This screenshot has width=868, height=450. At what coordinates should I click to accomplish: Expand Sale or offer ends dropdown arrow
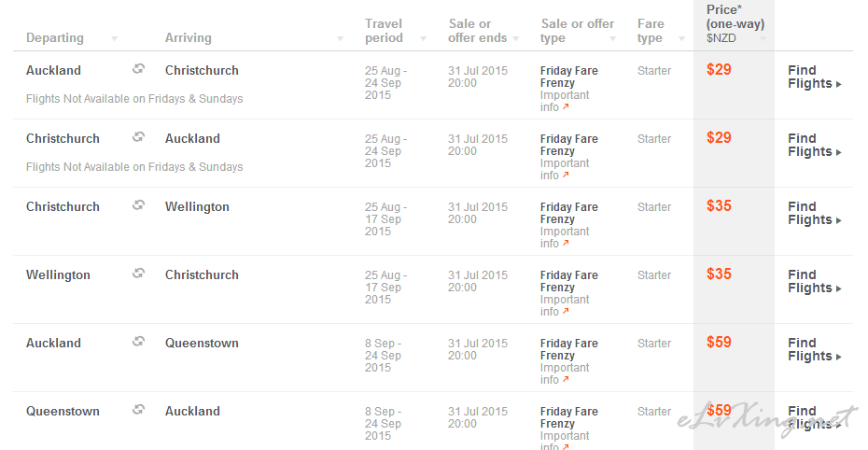point(516,39)
